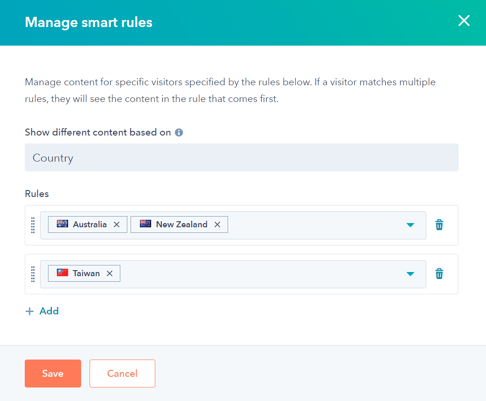
Task: Expand the Taiwan rule's country dropdown arrow
Action: click(410, 274)
